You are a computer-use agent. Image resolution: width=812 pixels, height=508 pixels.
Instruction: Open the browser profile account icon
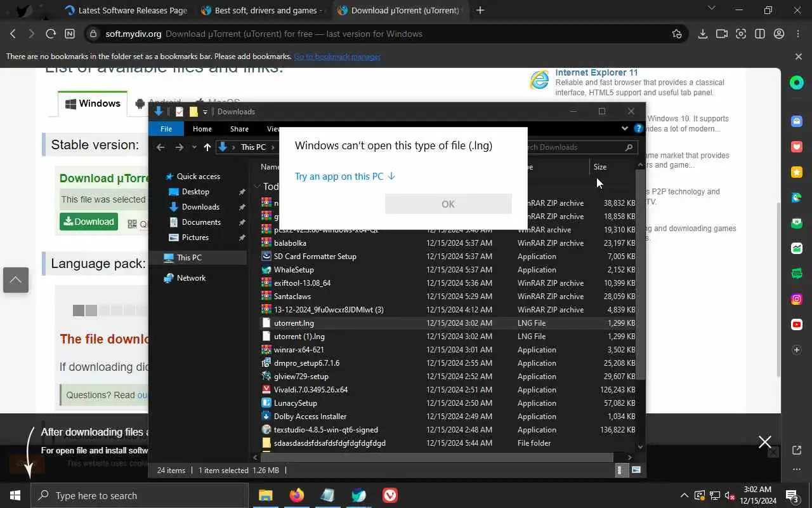coord(779,34)
